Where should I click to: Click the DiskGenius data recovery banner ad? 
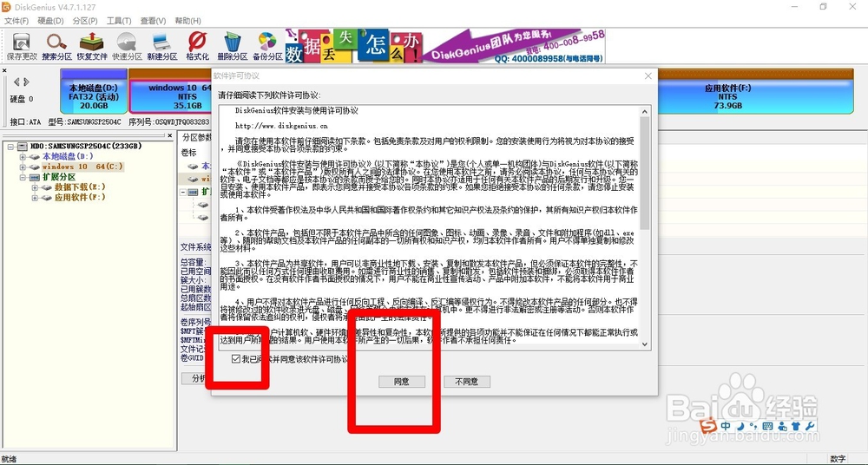click(x=445, y=46)
